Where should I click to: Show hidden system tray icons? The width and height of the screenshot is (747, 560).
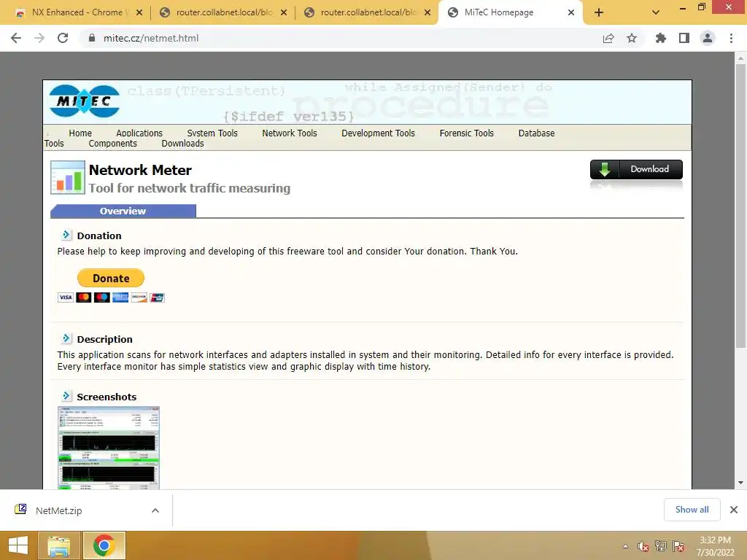point(625,546)
